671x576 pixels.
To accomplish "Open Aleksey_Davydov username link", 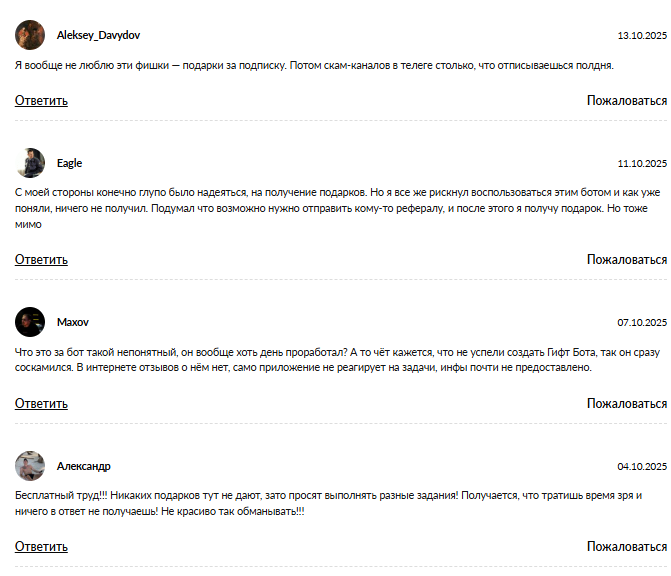I will tap(98, 35).
